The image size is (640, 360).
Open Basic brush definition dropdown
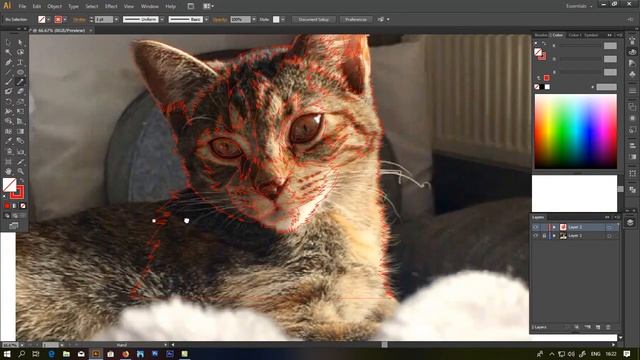[207, 20]
